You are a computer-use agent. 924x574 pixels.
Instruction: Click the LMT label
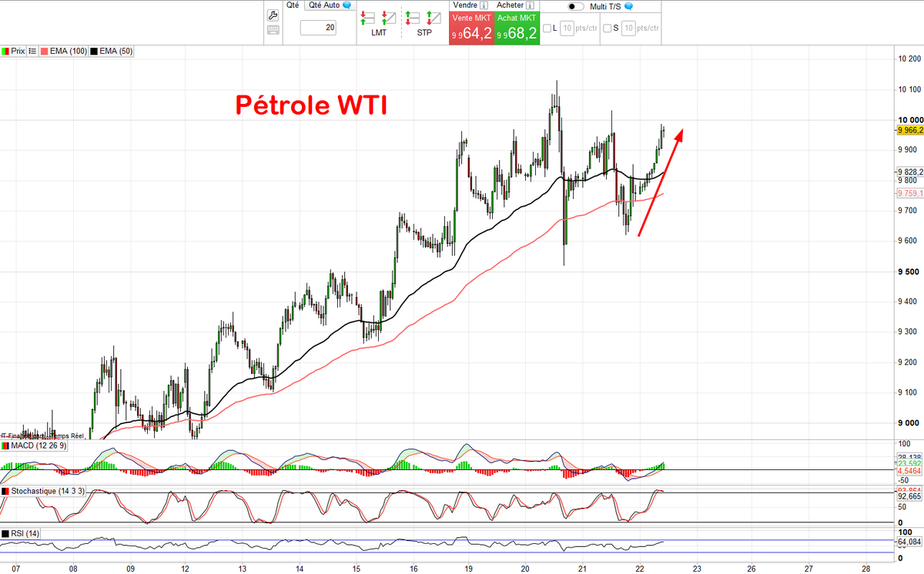coord(379,33)
